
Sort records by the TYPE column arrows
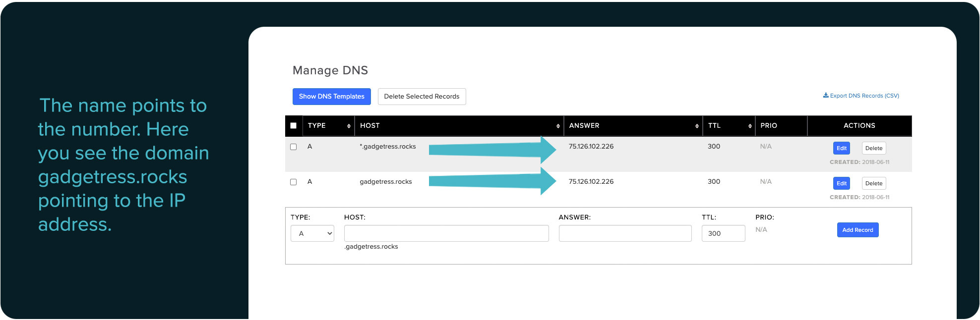349,126
